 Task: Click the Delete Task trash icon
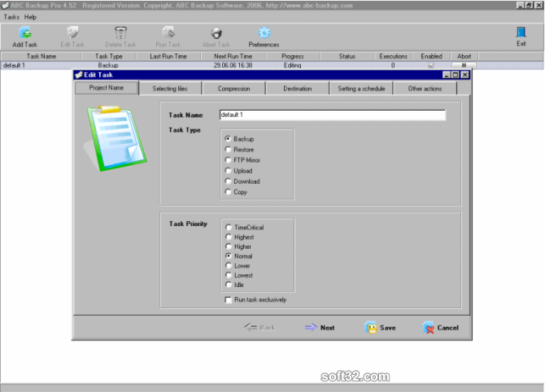click(120, 33)
